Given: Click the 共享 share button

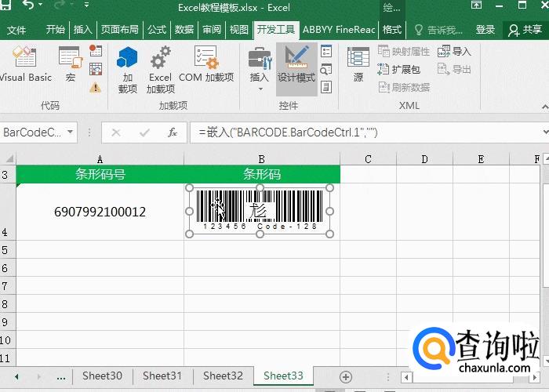Looking at the screenshot, I should (525, 30).
